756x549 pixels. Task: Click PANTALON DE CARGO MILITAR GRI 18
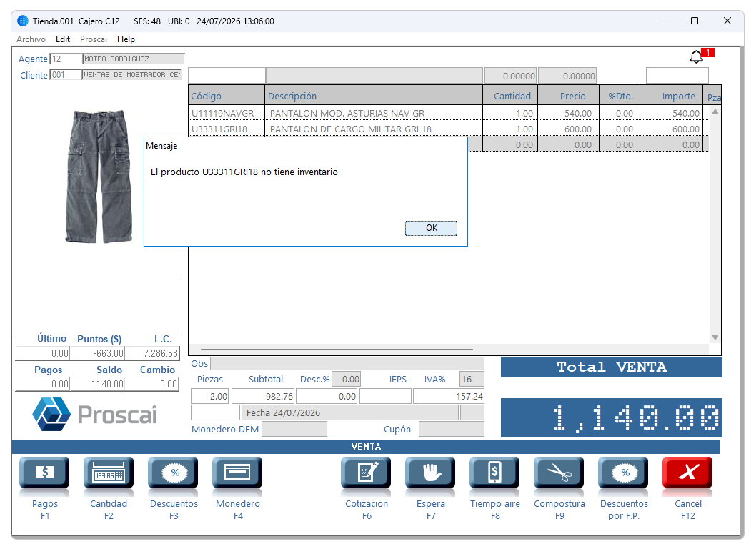(351, 129)
